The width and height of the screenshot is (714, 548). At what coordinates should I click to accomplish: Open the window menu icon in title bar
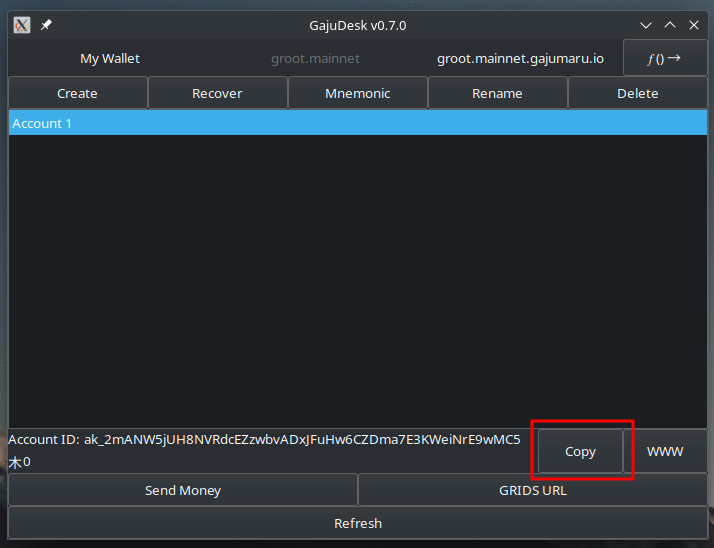(x=22, y=25)
